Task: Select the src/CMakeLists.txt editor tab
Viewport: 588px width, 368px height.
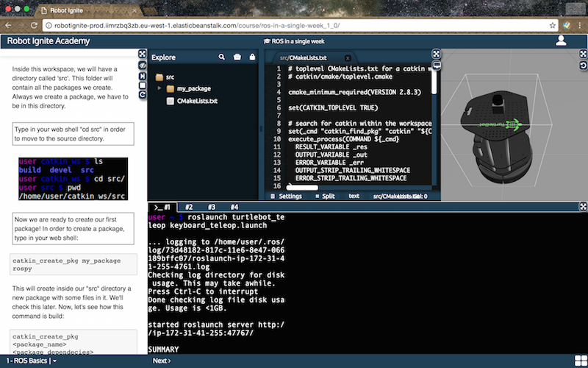Action: point(303,58)
